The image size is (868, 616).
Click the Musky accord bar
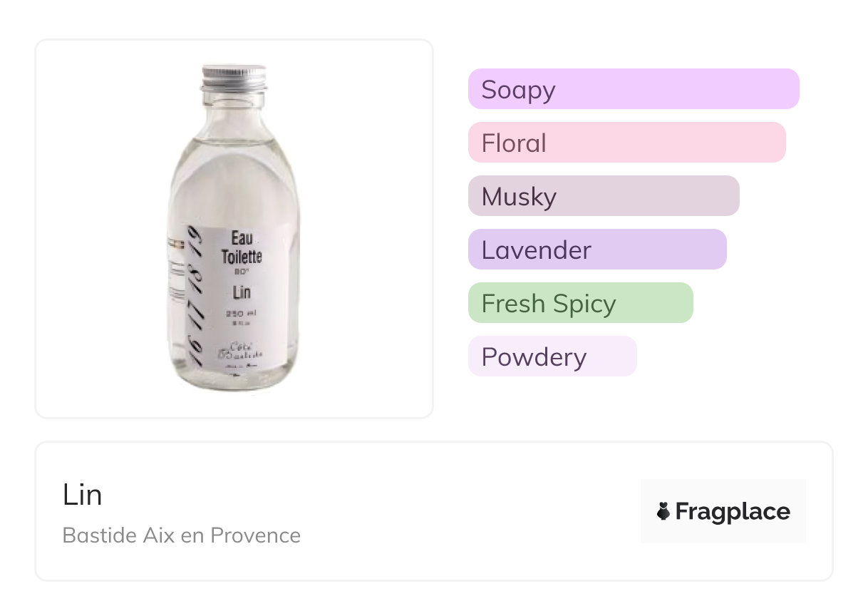coord(603,196)
